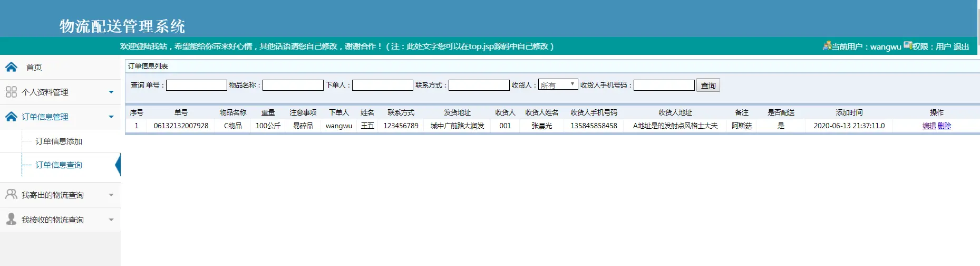Image resolution: width=980 pixels, height=266 pixels.
Task: Expand the 个人资料管理 menu arrow
Action: pyautogui.click(x=111, y=92)
